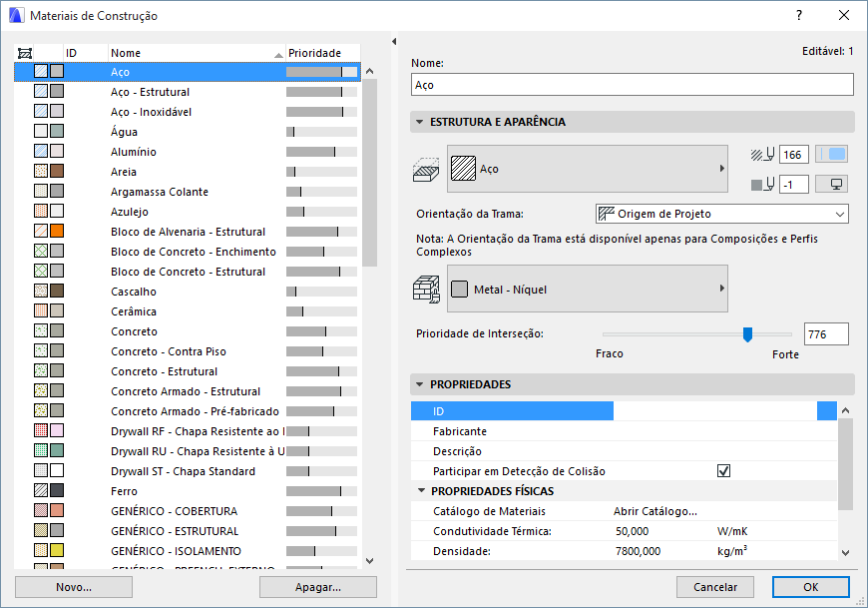Open the Metal - Níquel surface selector popup
Image resolution: width=868 pixels, height=608 pixels.
(588, 289)
